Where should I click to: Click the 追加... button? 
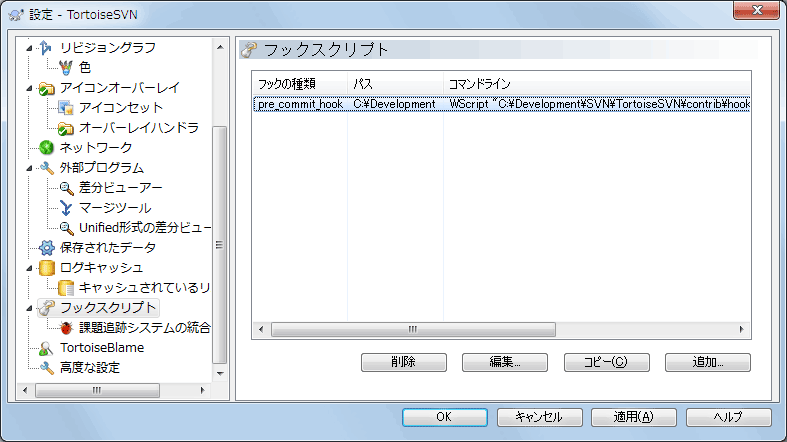[x=708, y=362]
